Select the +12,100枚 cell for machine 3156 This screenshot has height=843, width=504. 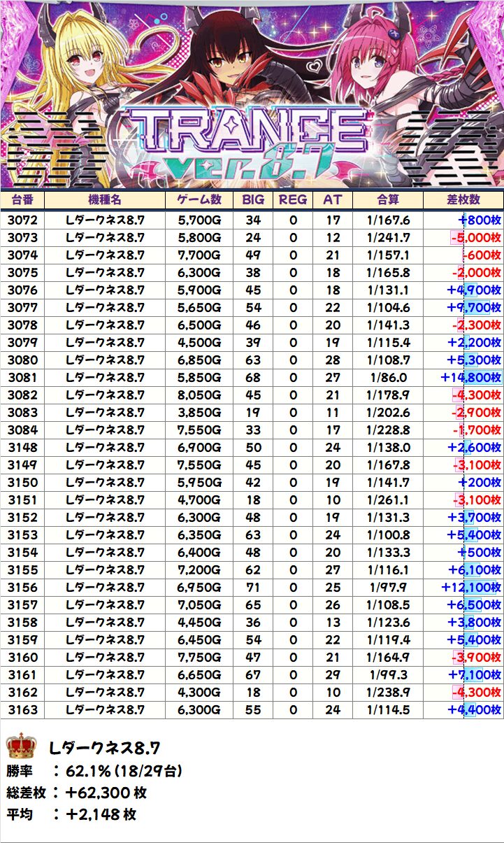point(471,588)
